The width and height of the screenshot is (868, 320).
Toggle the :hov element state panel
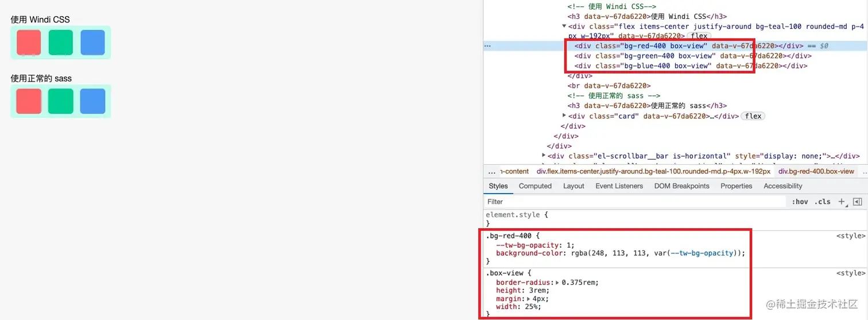coord(800,202)
